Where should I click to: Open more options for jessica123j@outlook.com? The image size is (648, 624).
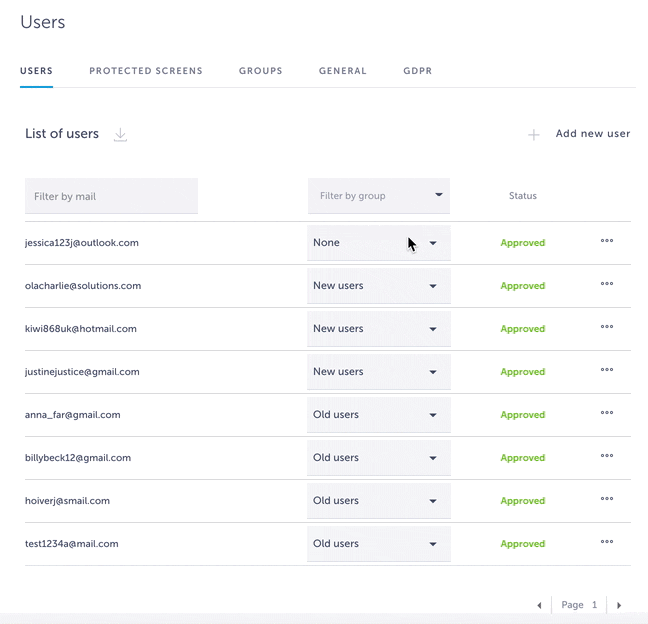[x=607, y=241]
